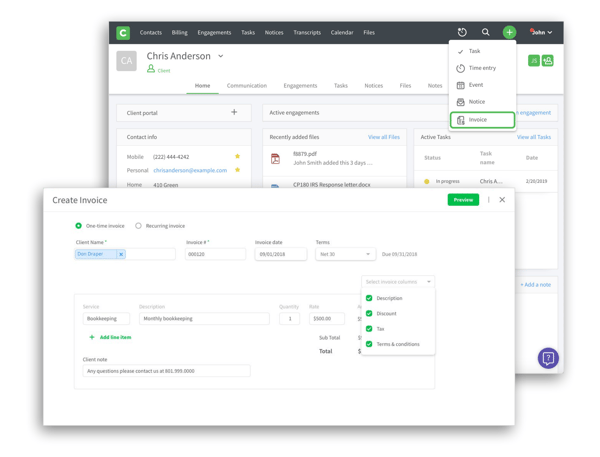Viewport: 600px width, 457px height.
Task: Open the John user menu
Action: point(541,33)
